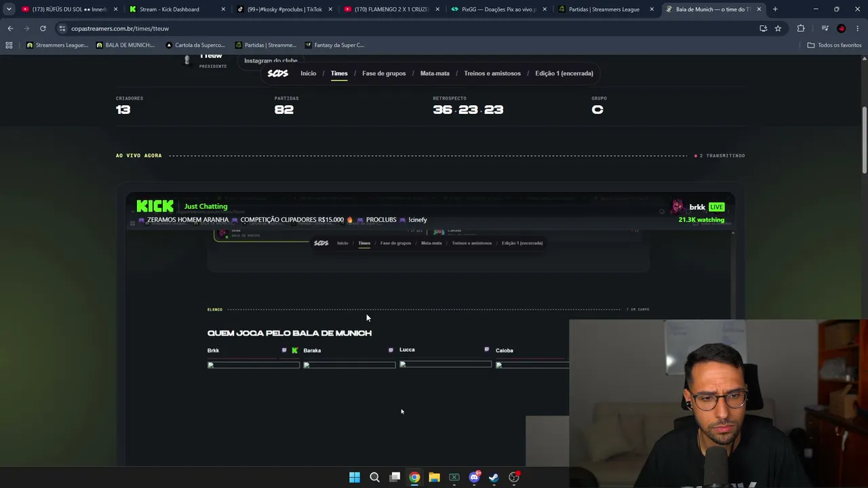Open the Windows Start menu
868x488 pixels.
355,477
